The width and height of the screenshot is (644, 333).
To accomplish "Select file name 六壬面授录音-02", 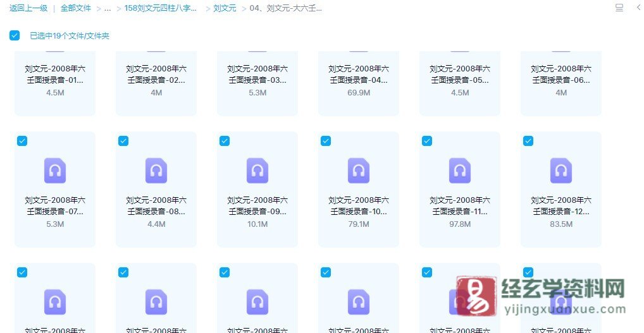I will (156, 74).
